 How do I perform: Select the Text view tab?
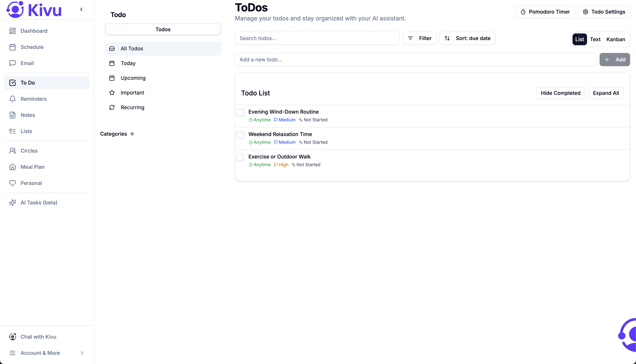tap(595, 39)
